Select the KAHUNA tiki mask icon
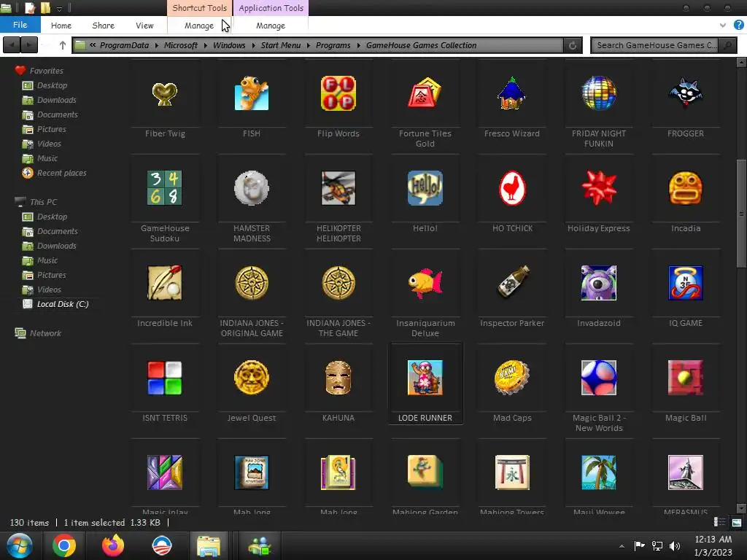Image resolution: width=747 pixels, height=560 pixels. 338,378
